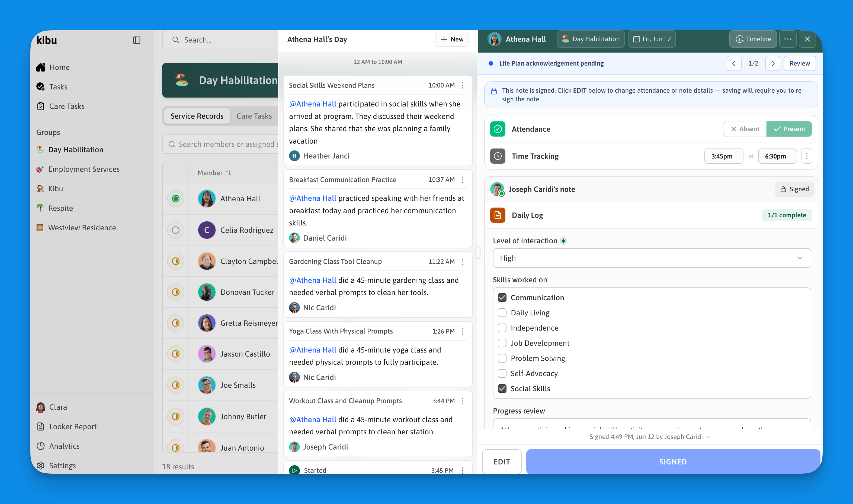Open Care Tasks in sidebar

pyautogui.click(x=60, y=106)
